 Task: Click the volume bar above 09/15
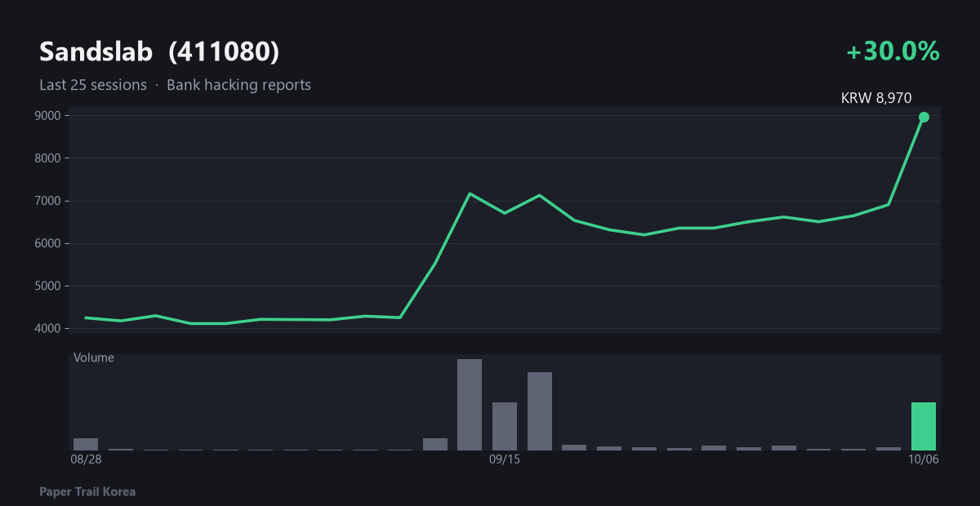[505, 426]
